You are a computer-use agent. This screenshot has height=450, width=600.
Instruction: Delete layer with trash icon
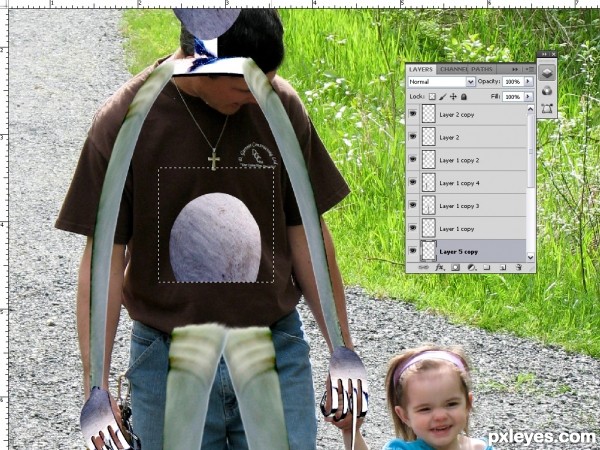coord(519,267)
